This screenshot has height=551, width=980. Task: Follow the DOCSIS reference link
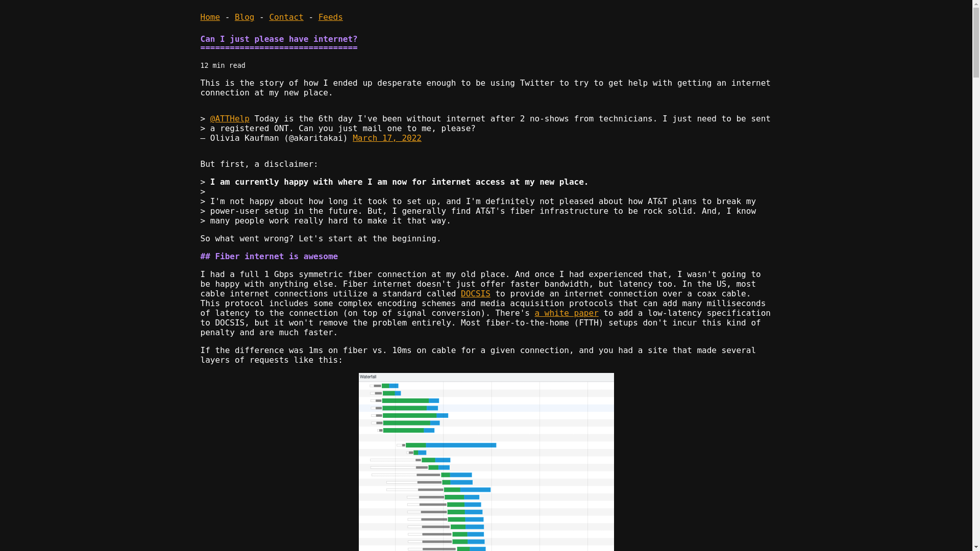[475, 293]
